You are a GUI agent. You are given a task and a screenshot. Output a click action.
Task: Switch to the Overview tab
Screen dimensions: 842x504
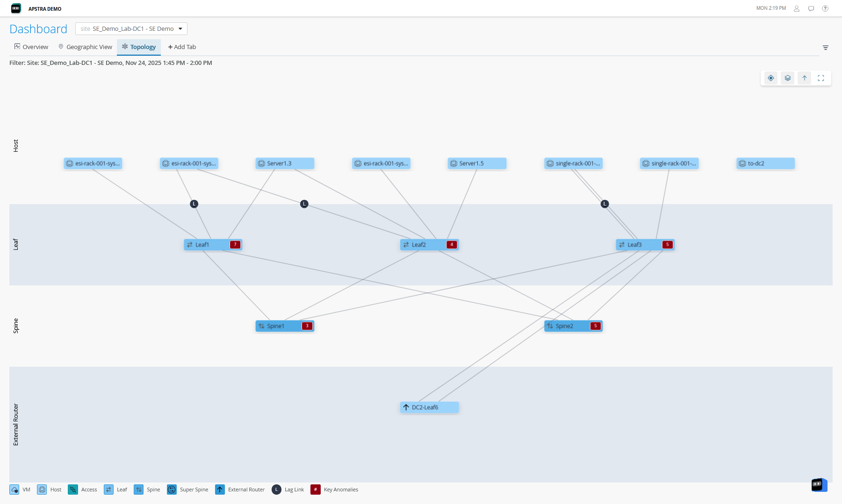pos(31,47)
